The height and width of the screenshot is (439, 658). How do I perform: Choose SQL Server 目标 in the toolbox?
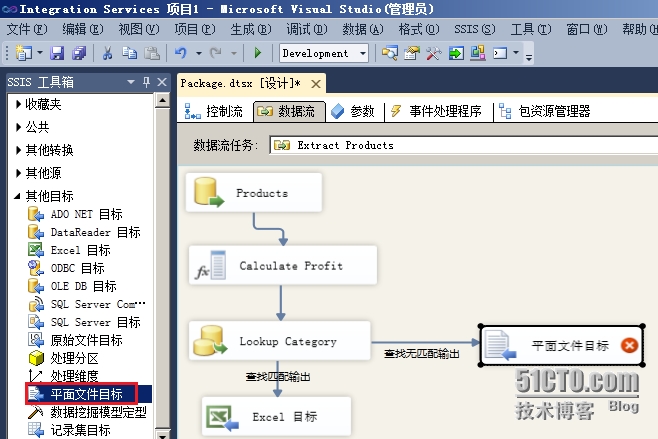tap(84, 322)
